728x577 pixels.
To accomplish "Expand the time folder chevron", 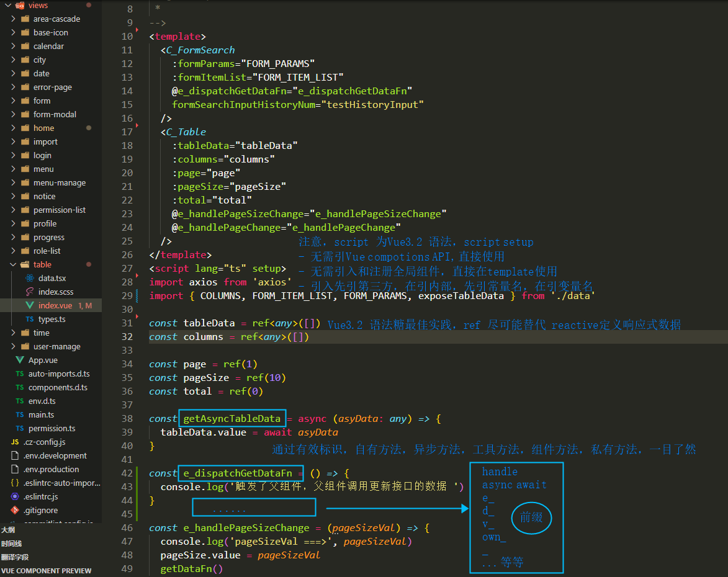I will [13, 333].
